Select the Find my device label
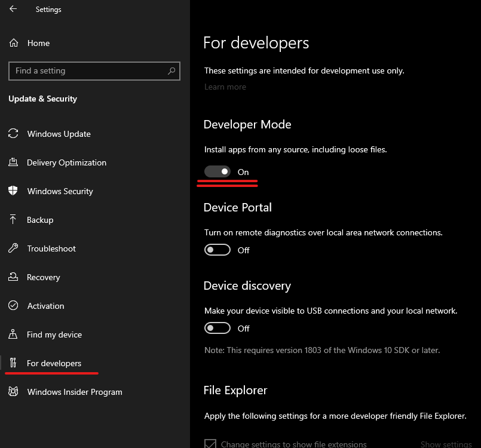This screenshot has width=481, height=448. 54,335
